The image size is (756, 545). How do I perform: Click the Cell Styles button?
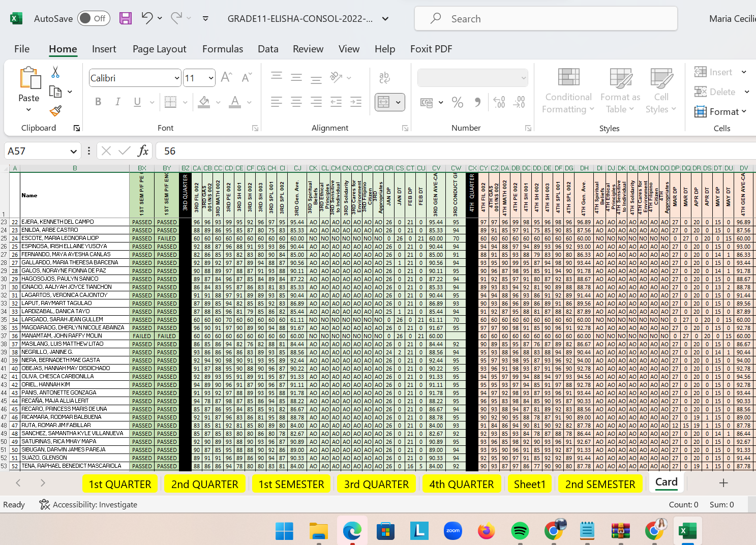point(661,91)
